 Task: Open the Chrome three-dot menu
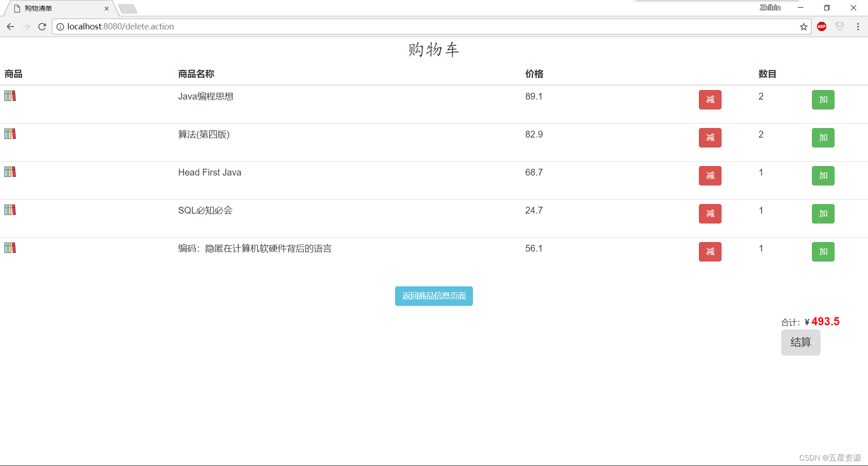[x=858, y=27]
